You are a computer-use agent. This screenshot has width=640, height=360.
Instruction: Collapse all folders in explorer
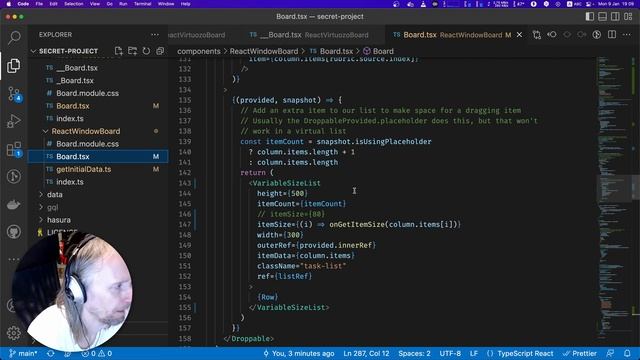(160, 51)
